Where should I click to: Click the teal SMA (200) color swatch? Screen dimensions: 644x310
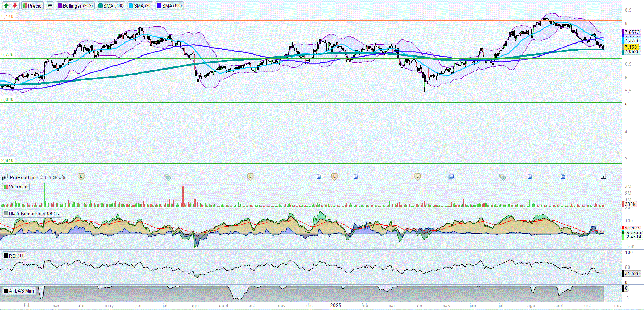pos(100,6)
